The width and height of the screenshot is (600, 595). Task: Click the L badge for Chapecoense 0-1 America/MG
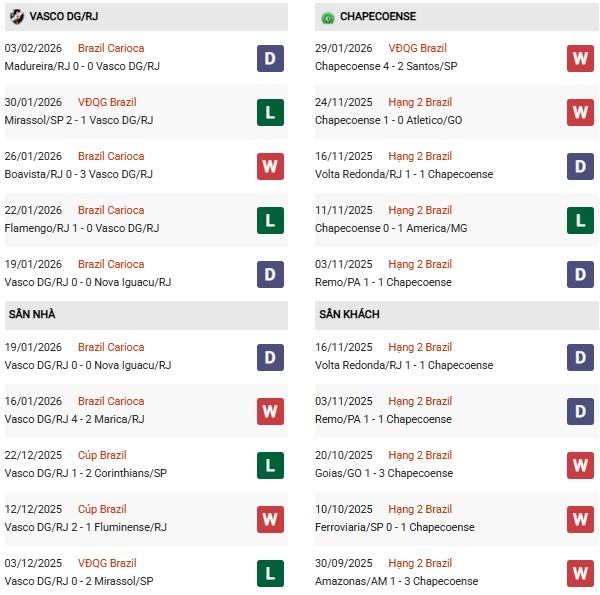coord(580,220)
